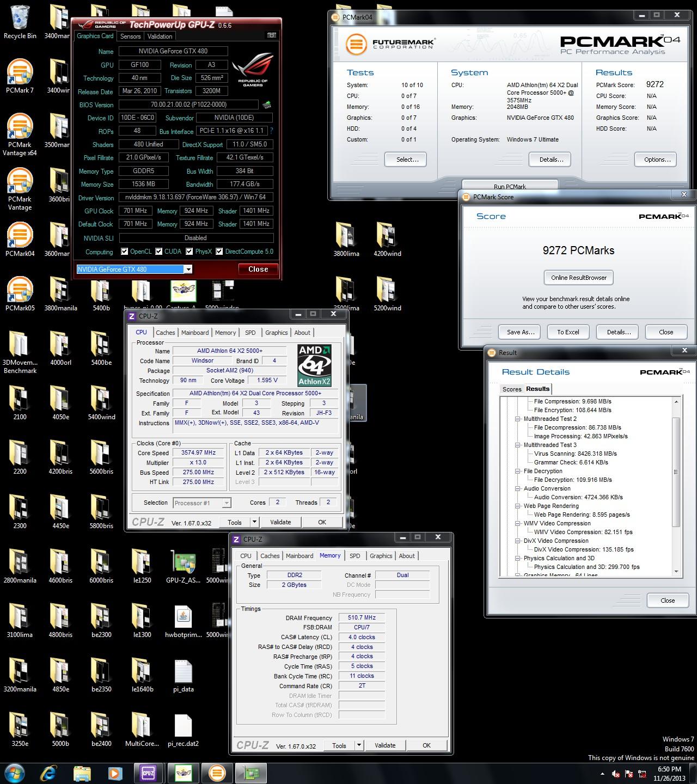Toggle the CUDA checkbox in GPU-Z
This screenshot has width=697, height=784.
pos(159,252)
